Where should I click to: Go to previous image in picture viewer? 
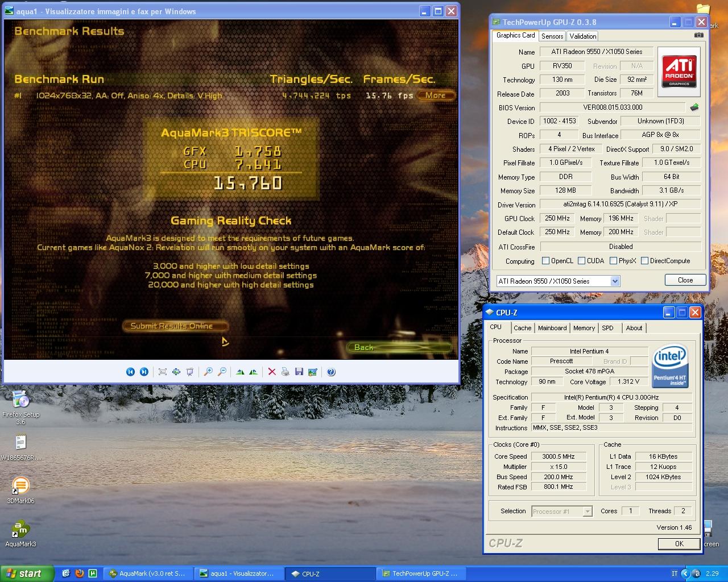(130, 372)
